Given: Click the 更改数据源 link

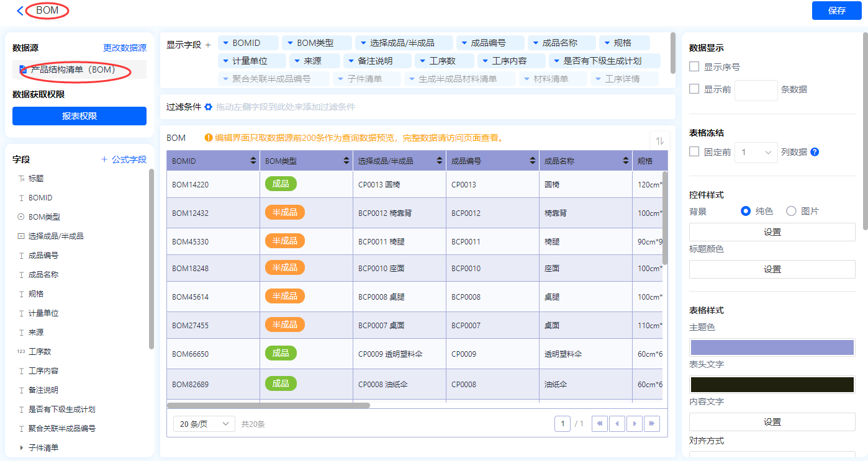Looking at the screenshot, I should (x=125, y=48).
